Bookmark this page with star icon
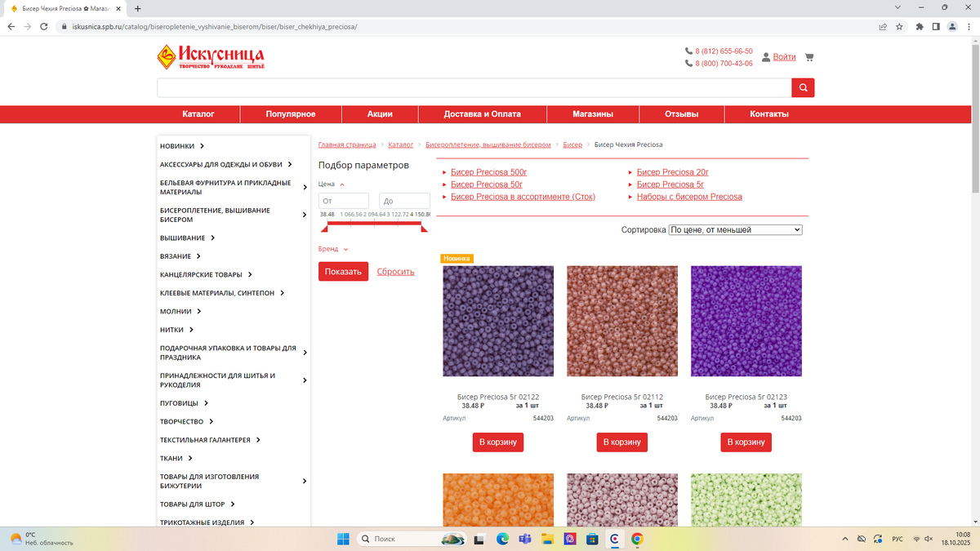This screenshot has height=551, width=980. pyautogui.click(x=899, y=26)
